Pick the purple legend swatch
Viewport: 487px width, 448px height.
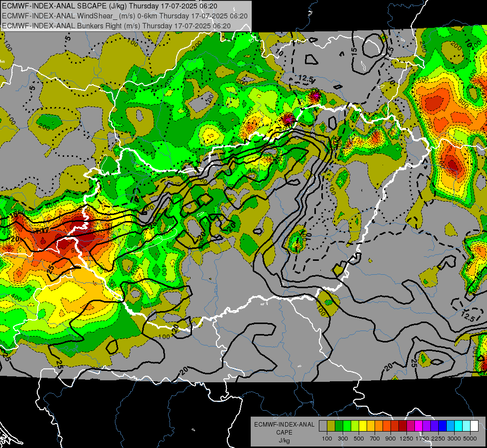[426, 426]
